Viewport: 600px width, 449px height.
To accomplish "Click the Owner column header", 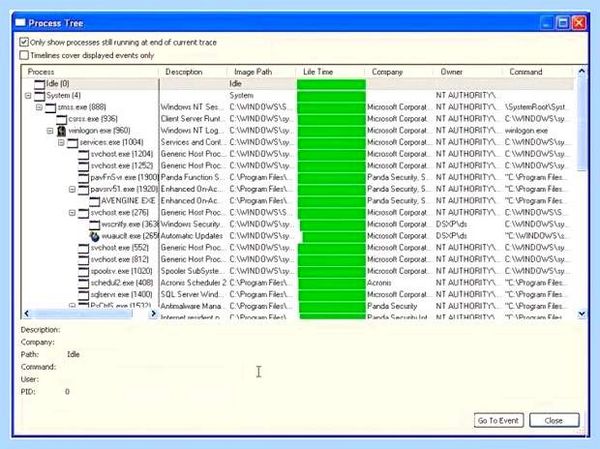I will click(x=468, y=72).
